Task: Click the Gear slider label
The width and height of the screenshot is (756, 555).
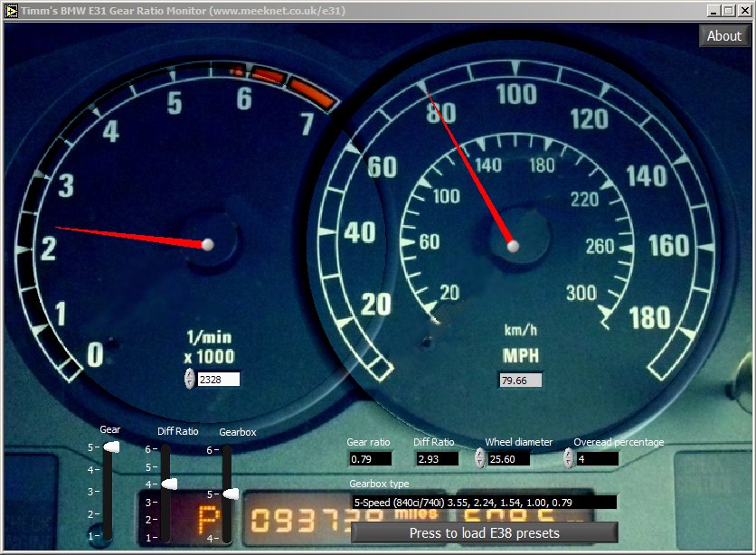Action: tap(110, 429)
